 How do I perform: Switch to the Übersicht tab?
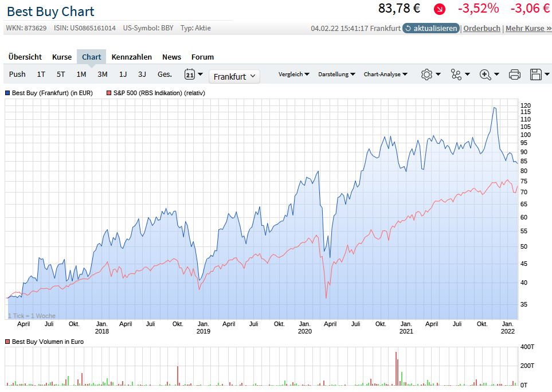pos(25,57)
